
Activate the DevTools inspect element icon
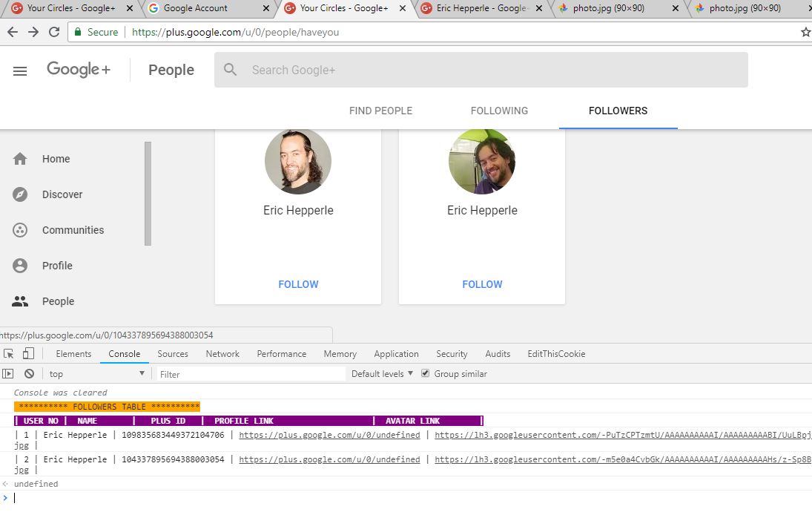(x=9, y=354)
